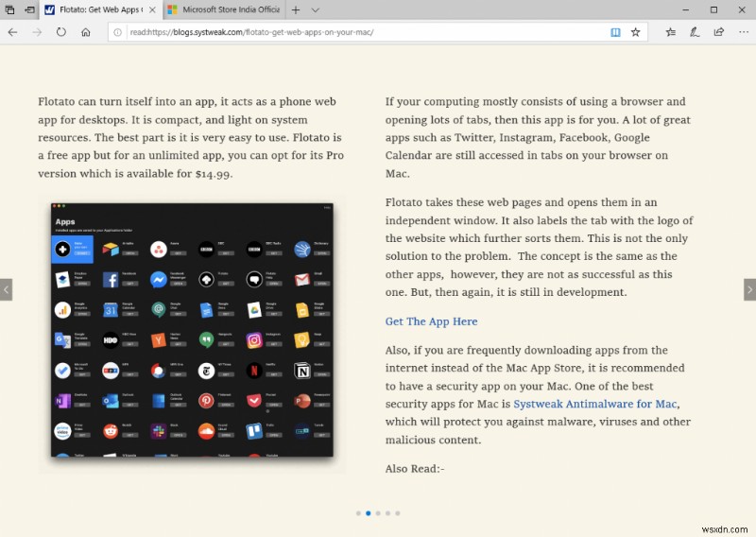
Task: Click Hacker News Y icon
Action: coord(158,340)
